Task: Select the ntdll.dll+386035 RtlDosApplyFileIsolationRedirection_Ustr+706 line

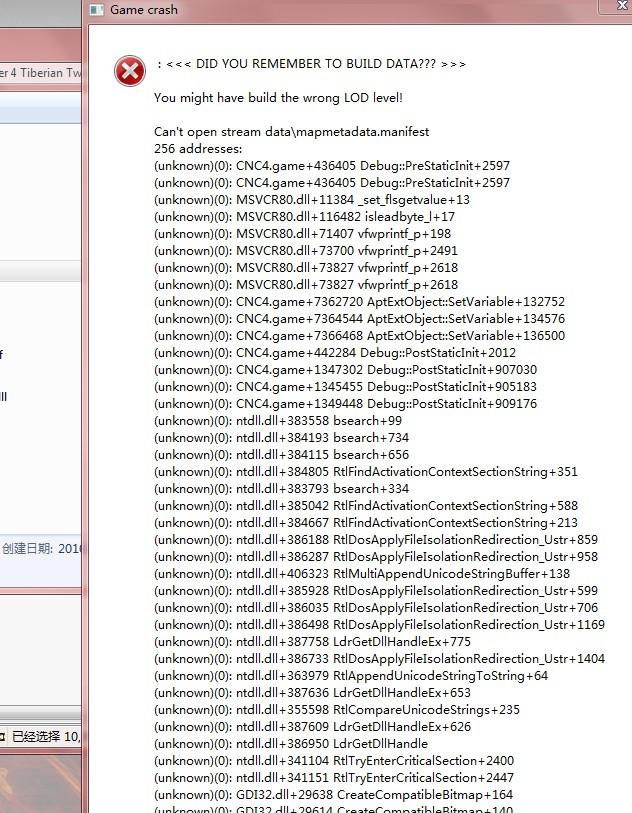Action: (376, 608)
